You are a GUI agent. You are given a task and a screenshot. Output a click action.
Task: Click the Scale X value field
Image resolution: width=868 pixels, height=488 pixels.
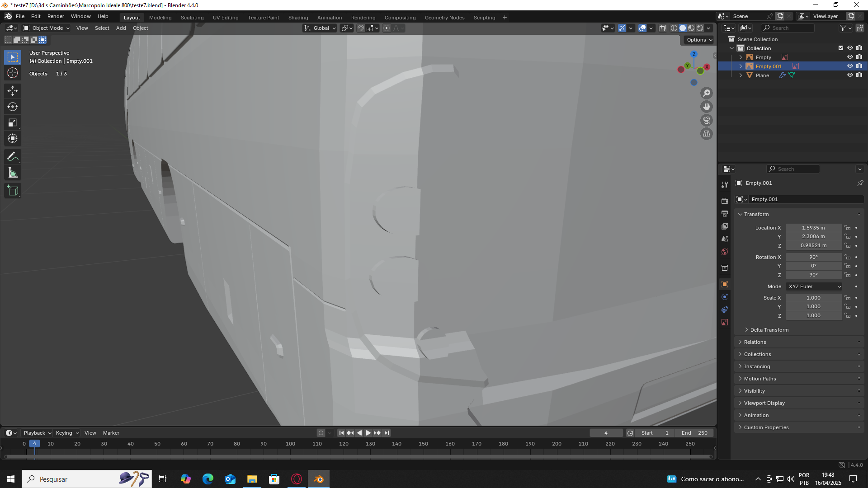point(813,298)
